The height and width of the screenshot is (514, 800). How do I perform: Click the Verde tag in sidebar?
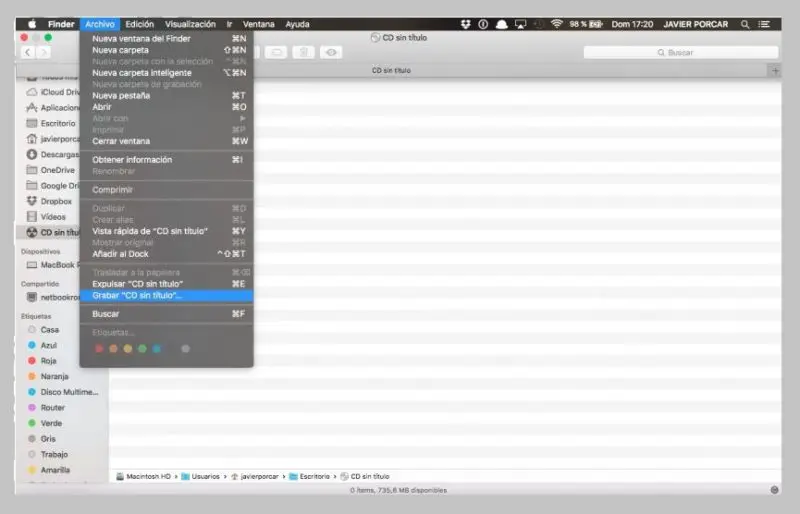click(45, 423)
